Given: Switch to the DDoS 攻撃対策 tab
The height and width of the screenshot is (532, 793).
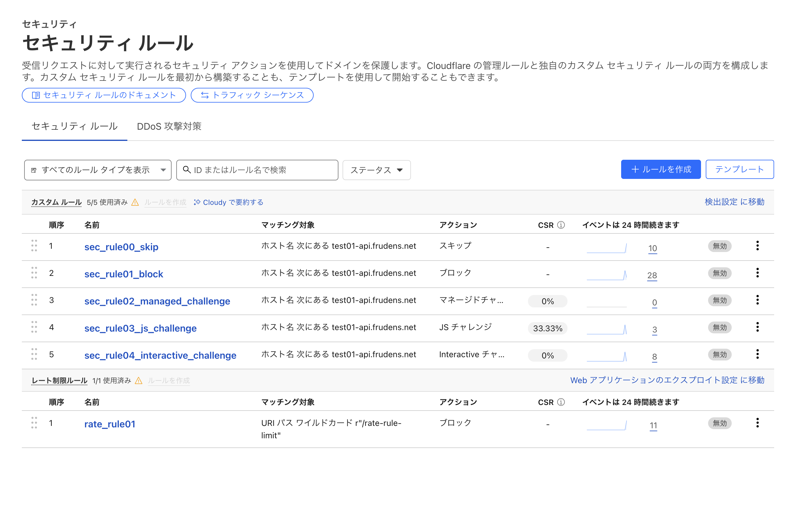Looking at the screenshot, I should pyautogui.click(x=169, y=126).
